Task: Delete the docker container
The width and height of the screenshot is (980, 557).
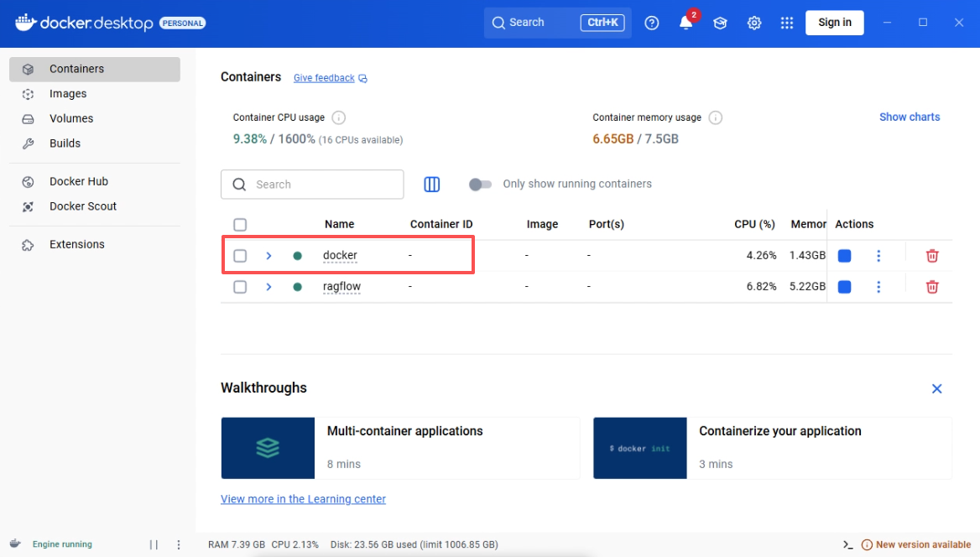Action: tap(932, 256)
